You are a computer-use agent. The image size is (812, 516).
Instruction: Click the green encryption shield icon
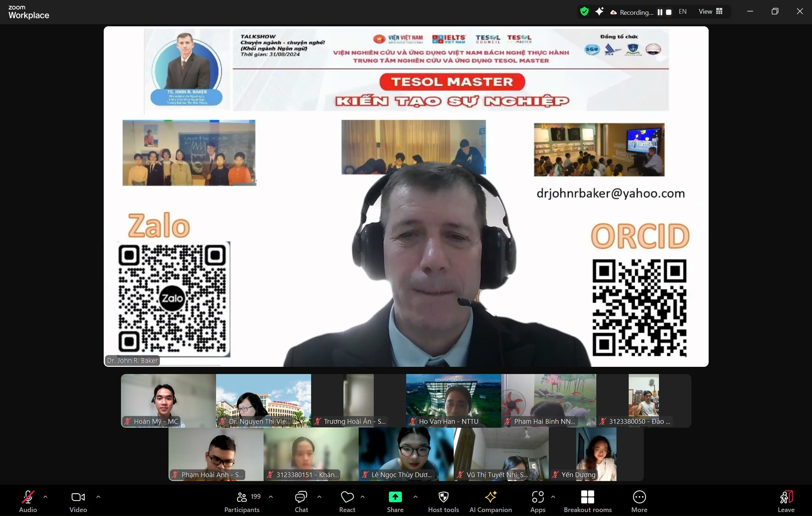pyautogui.click(x=584, y=12)
